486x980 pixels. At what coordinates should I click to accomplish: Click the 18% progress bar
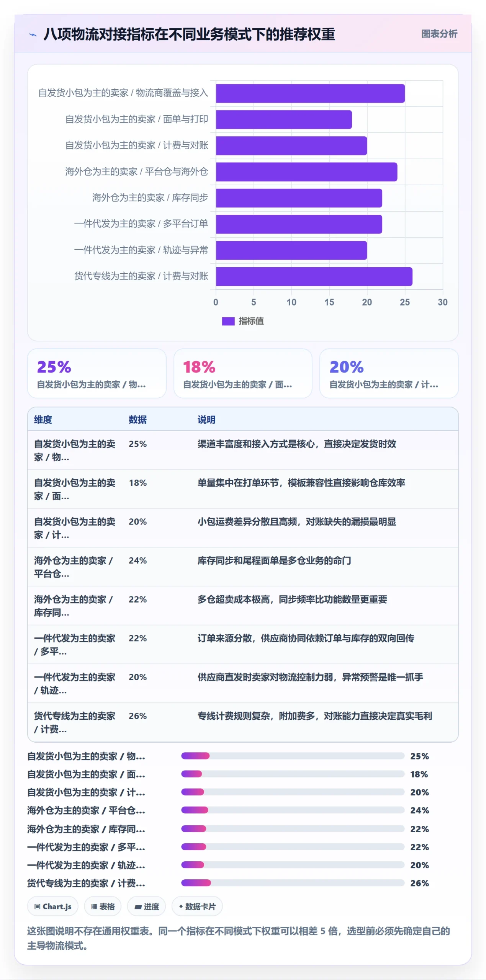[x=293, y=774]
